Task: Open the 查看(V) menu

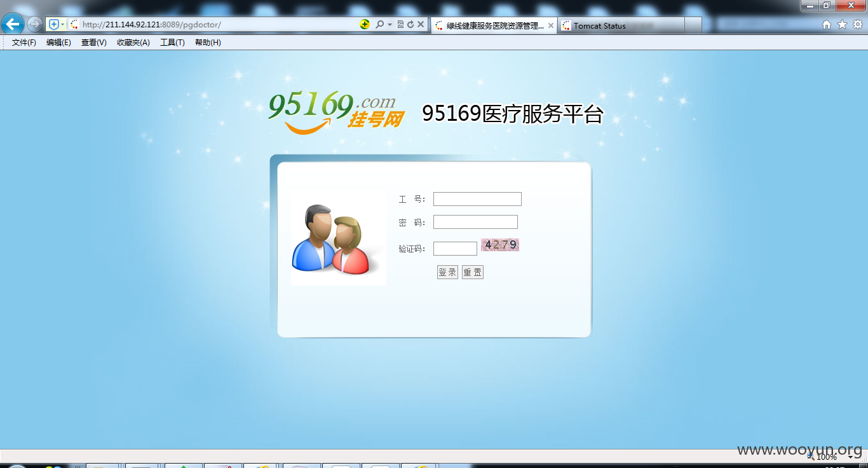Action: coord(94,43)
